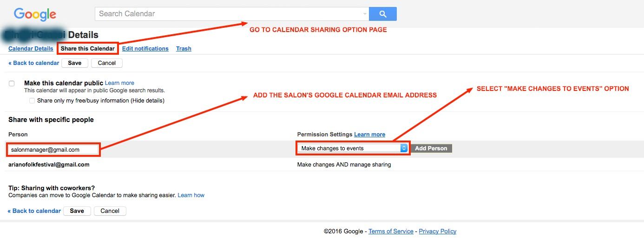
Task: Switch to the Edit notifications tab
Action: [145, 49]
